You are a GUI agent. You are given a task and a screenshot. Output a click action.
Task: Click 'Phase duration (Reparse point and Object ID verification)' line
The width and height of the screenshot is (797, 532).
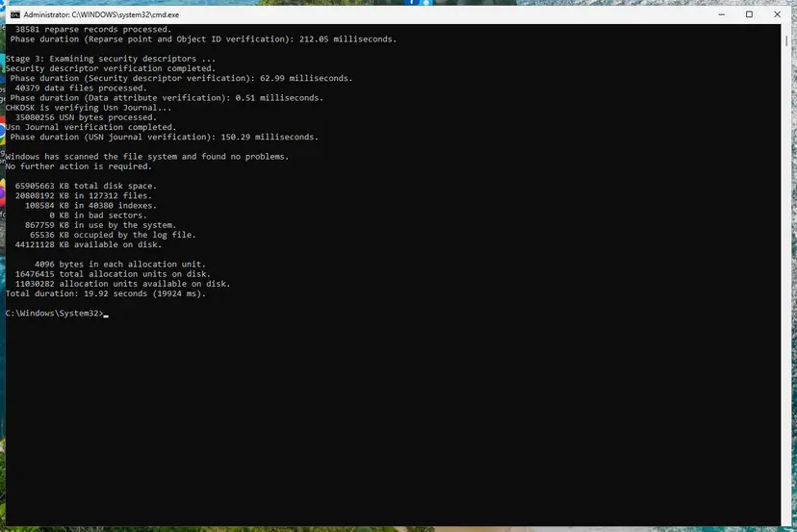203,39
